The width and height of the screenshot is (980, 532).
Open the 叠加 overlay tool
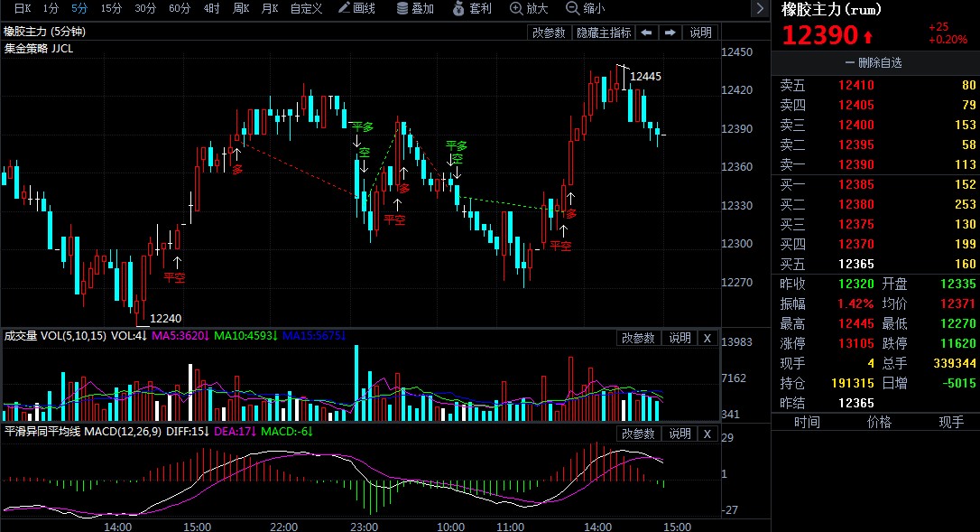click(x=415, y=8)
